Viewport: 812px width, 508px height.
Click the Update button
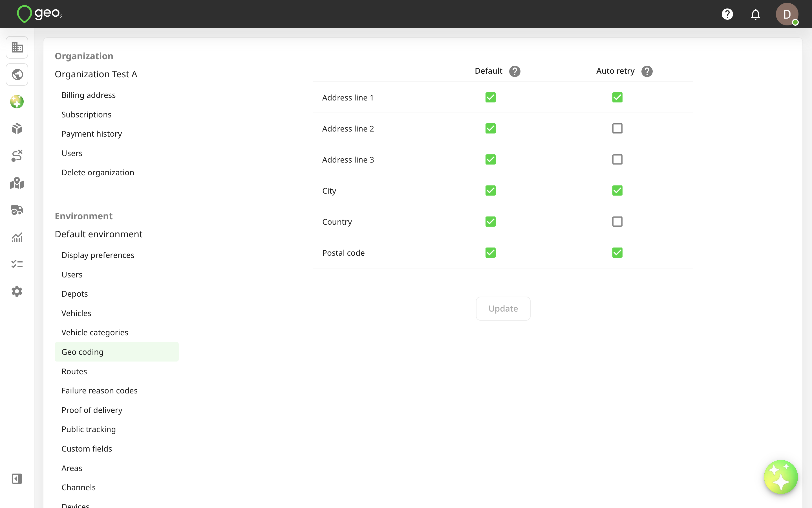503,308
